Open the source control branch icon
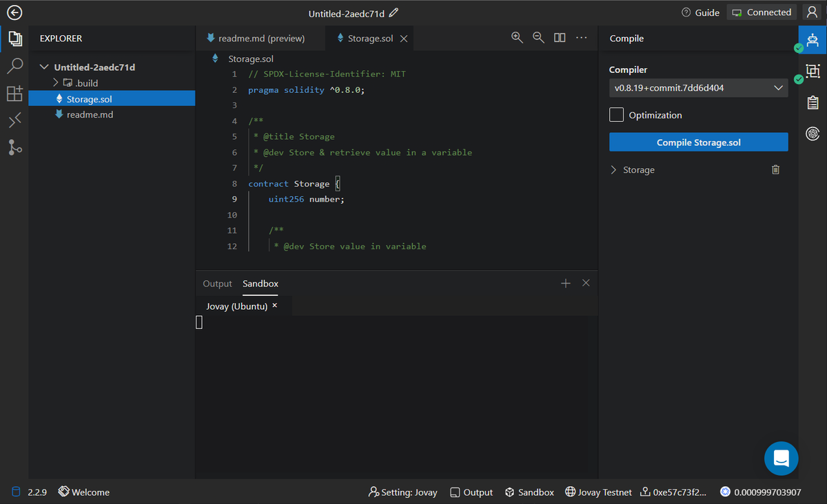 14,147
